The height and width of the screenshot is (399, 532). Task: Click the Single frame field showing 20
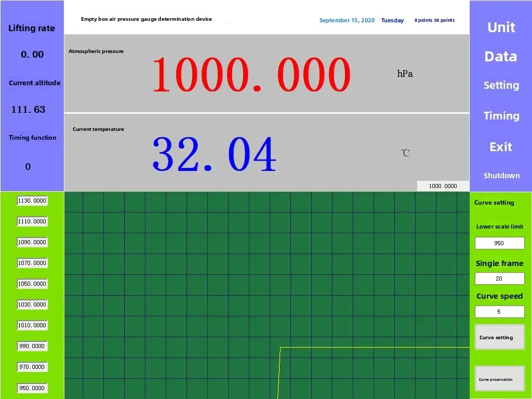click(499, 278)
